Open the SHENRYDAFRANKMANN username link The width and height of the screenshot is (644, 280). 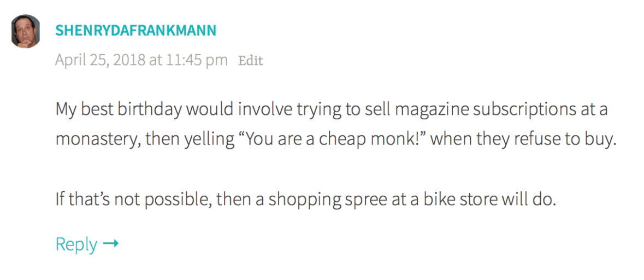click(x=135, y=31)
